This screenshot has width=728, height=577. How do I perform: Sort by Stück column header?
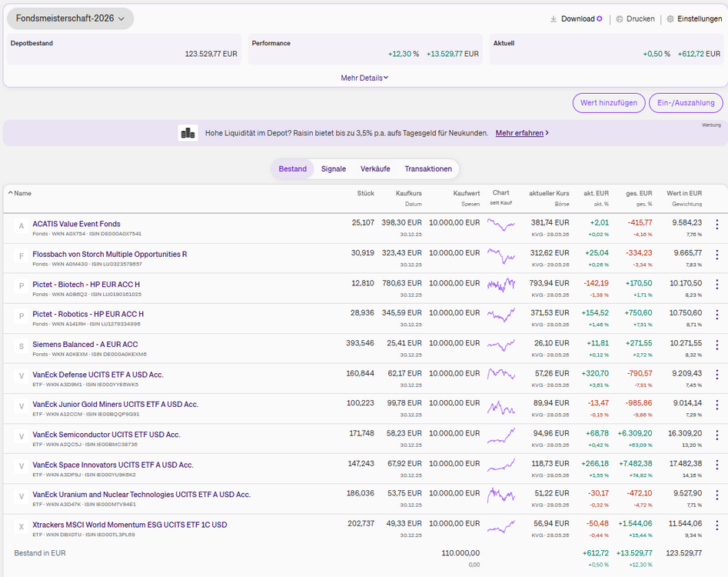365,193
